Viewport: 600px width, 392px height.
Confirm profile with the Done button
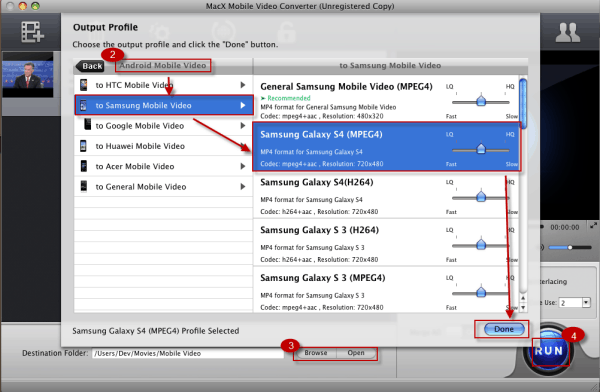pyautogui.click(x=504, y=329)
